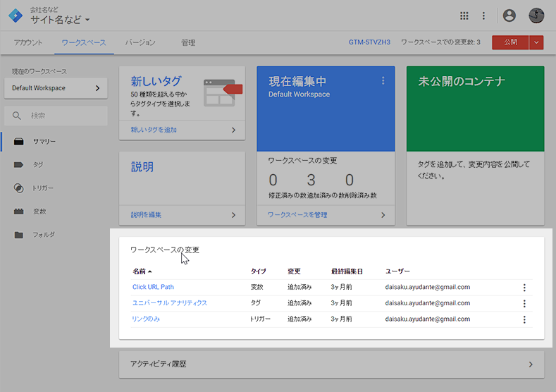Click the 変数 type cell of Click URL Path
This screenshot has height=392, width=556.
point(257,287)
